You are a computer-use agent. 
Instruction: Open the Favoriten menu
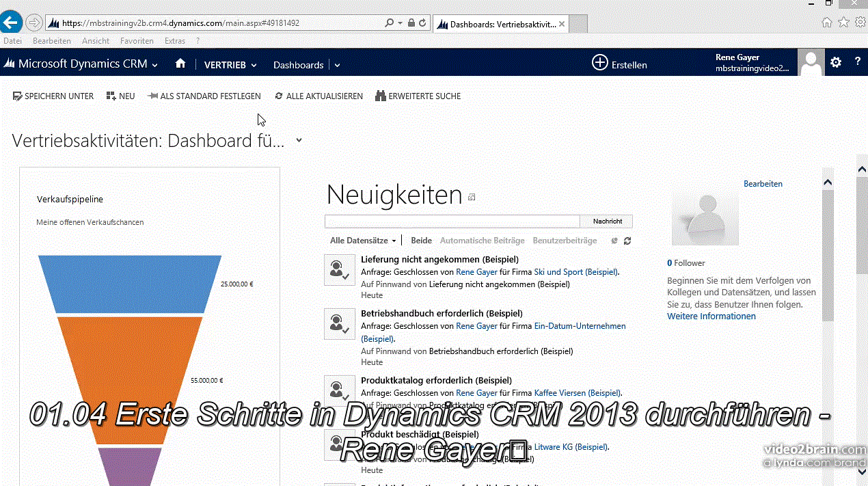point(137,41)
